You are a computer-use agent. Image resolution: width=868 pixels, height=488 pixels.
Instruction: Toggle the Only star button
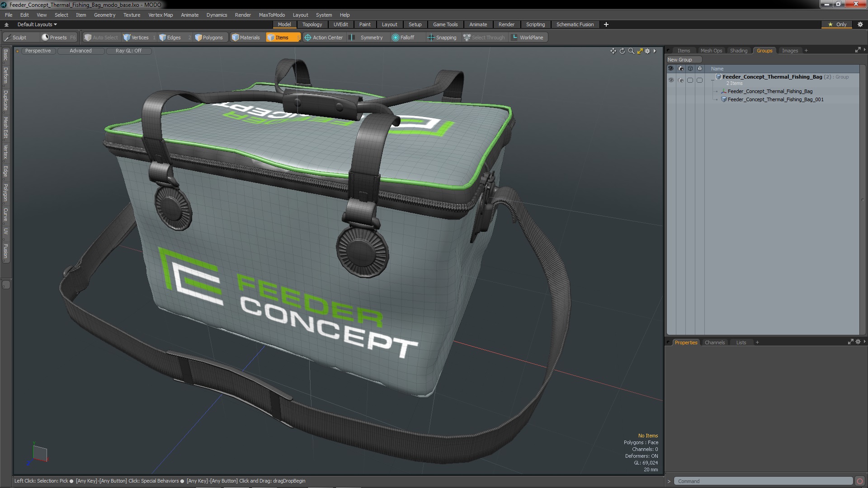click(x=837, y=24)
